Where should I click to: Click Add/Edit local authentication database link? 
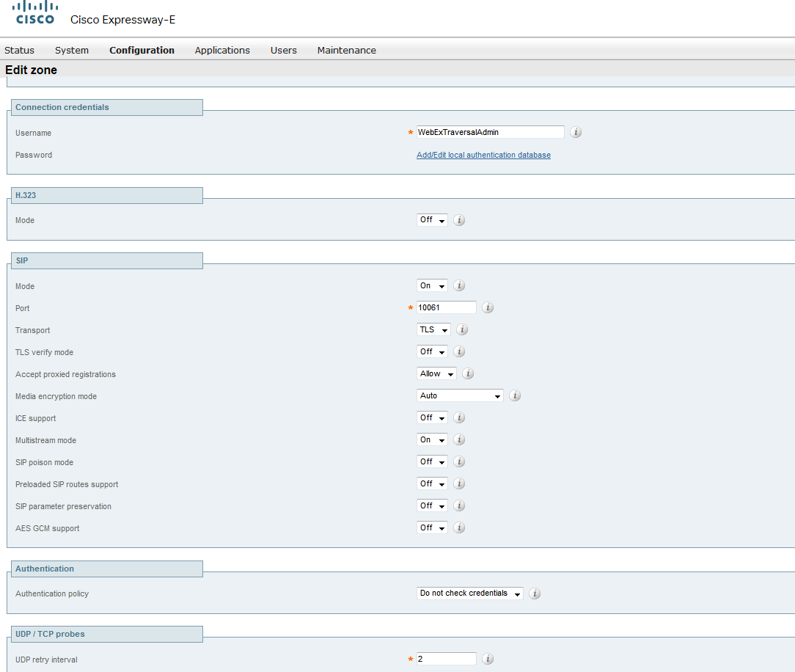coord(484,155)
